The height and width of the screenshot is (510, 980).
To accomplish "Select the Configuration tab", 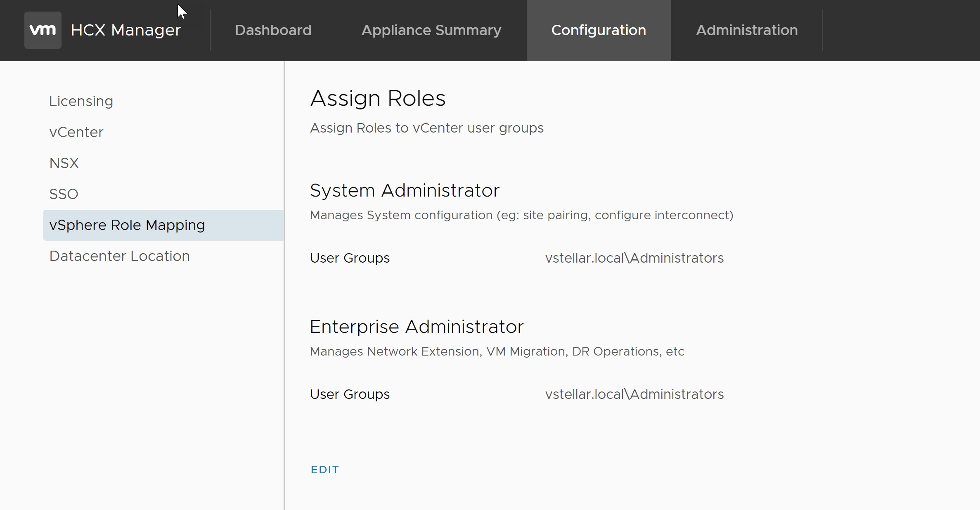I will pyautogui.click(x=598, y=30).
